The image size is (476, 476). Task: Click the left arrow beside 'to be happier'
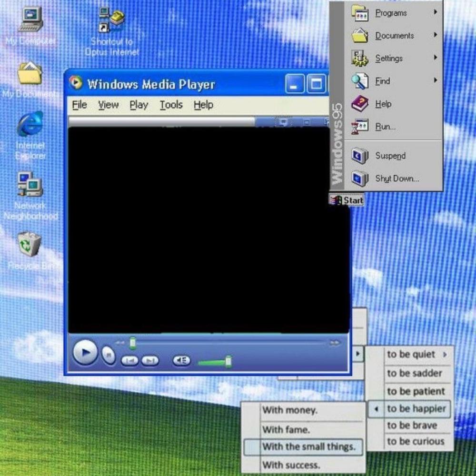coord(376,409)
